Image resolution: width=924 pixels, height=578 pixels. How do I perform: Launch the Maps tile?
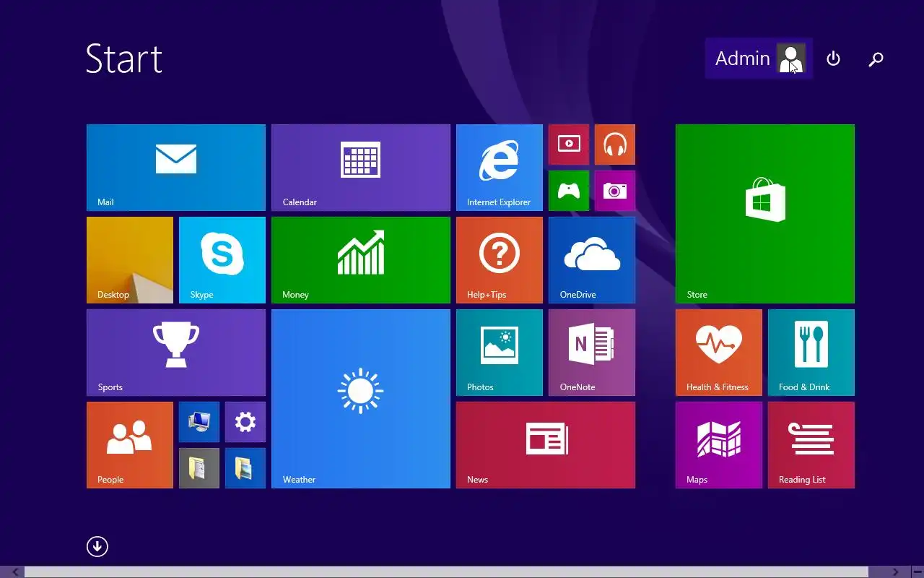pyautogui.click(x=719, y=445)
